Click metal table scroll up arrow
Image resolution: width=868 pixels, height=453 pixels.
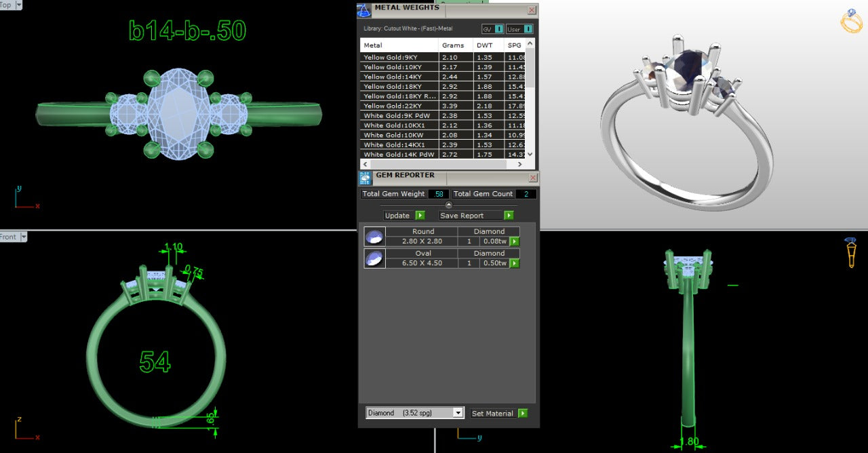point(530,43)
